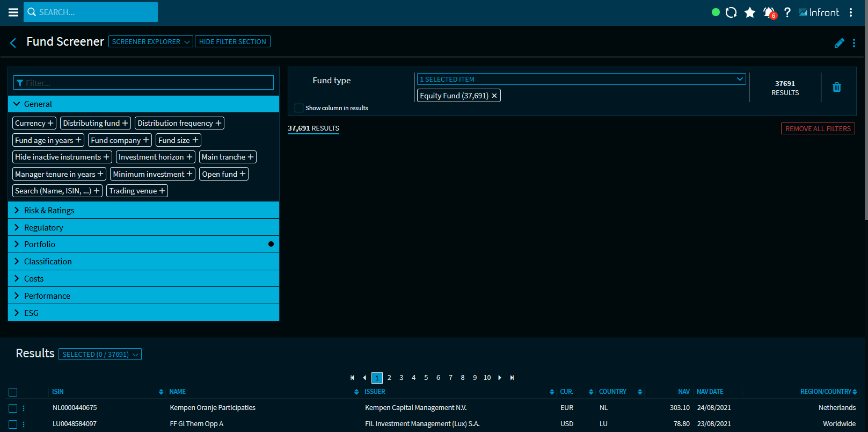
Task: Delete Fund type filter with trash icon
Action: point(836,87)
